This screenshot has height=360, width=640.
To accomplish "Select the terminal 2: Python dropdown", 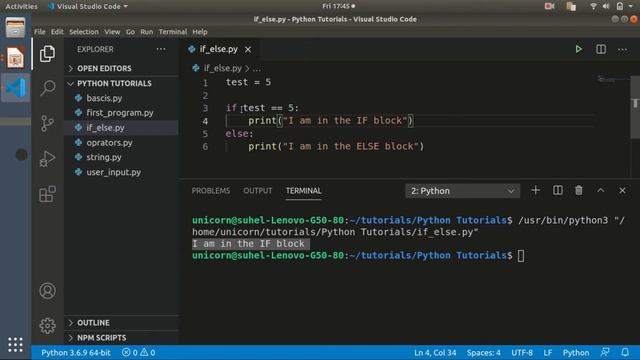I will pyautogui.click(x=462, y=191).
